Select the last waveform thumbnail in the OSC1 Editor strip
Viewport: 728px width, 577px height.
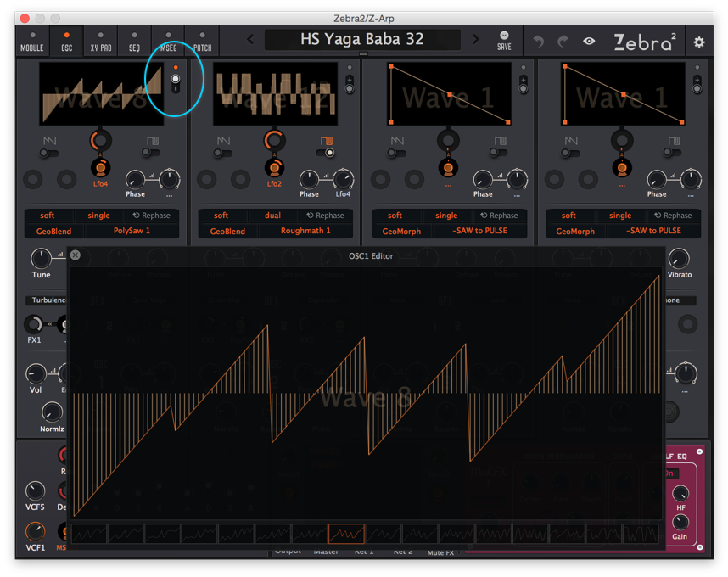tap(641, 534)
